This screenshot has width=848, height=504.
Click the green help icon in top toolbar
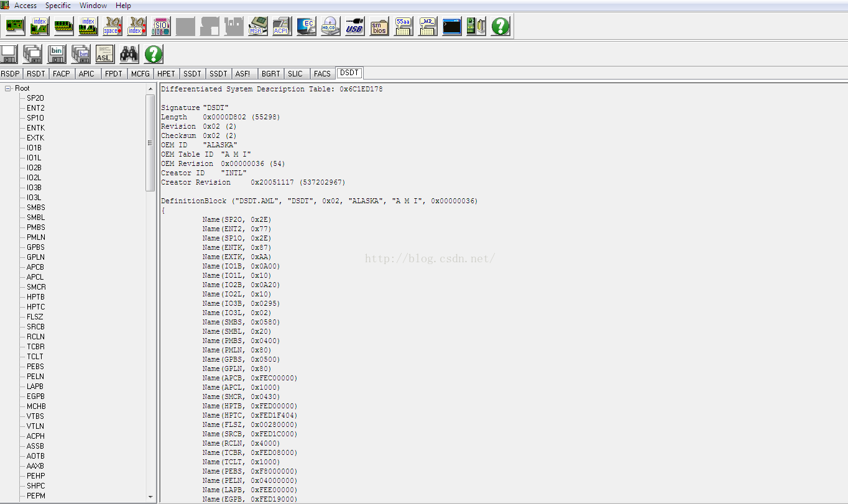coord(500,26)
